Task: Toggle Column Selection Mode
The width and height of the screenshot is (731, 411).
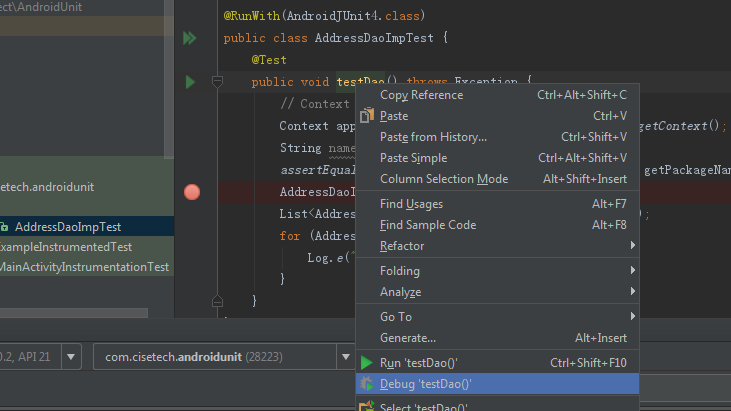Action: pos(443,179)
